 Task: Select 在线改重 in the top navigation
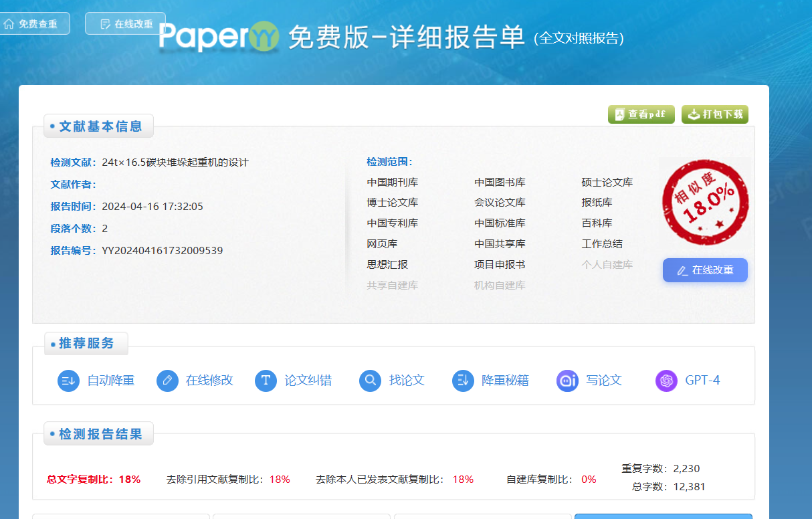pyautogui.click(x=132, y=22)
